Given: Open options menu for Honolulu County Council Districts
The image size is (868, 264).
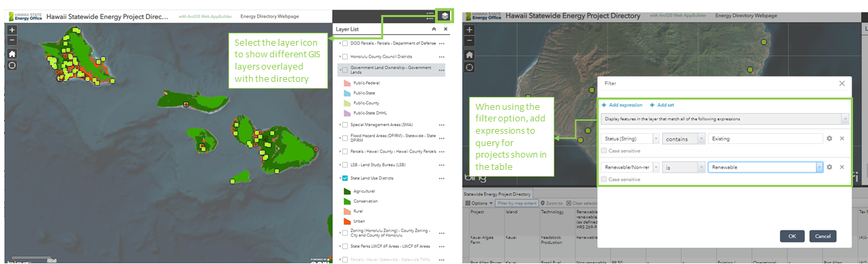Looking at the screenshot, I should pos(441,57).
